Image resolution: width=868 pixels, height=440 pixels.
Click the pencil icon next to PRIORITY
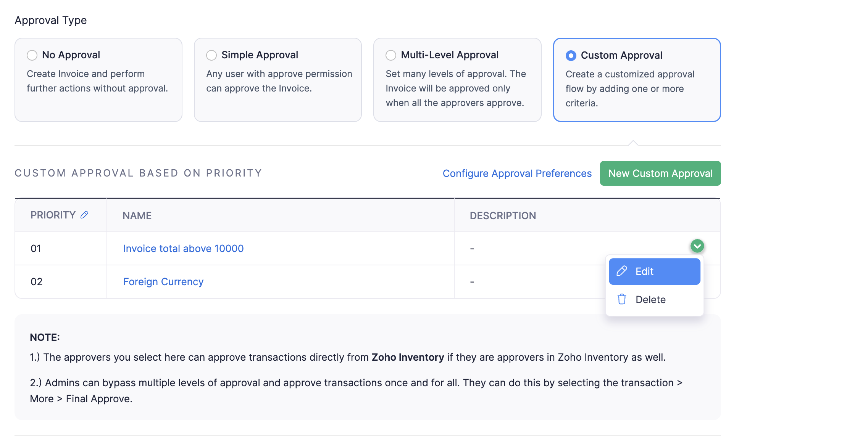tap(84, 215)
